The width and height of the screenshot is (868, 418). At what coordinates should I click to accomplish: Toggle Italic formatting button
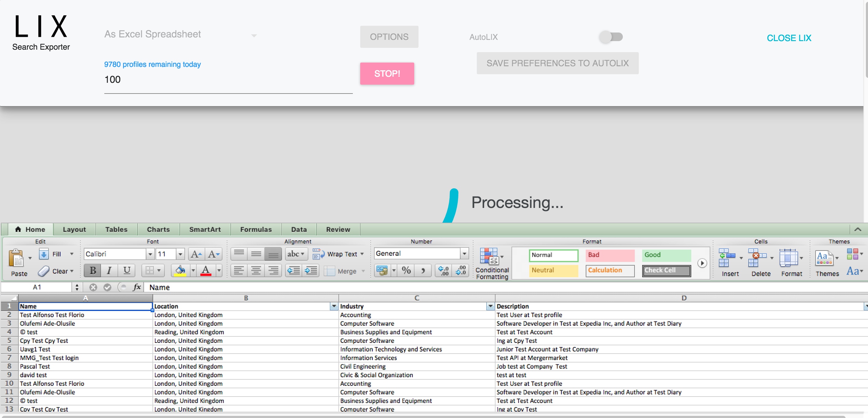[x=109, y=270]
